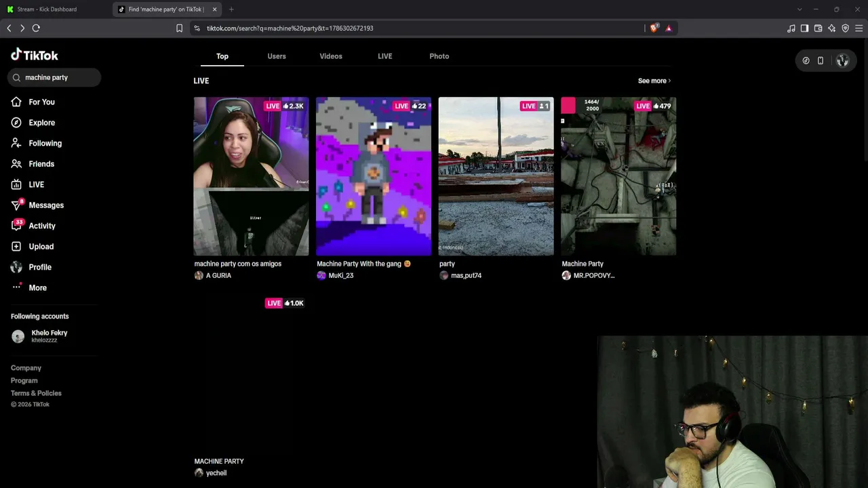This screenshot has width=868, height=488.
Task: Click the browser forward arrow
Action: pyautogui.click(x=22, y=28)
